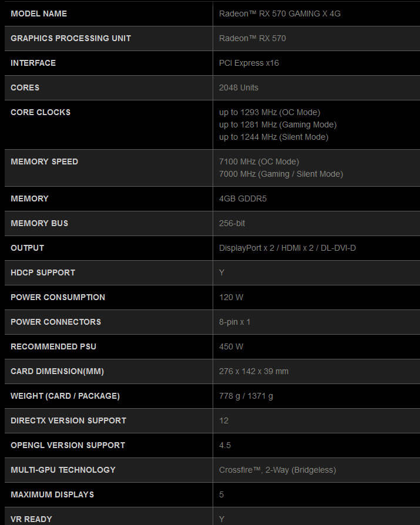Select the 276 x 142 x 39 mm dimension

pyautogui.click(x=254, y=371)
